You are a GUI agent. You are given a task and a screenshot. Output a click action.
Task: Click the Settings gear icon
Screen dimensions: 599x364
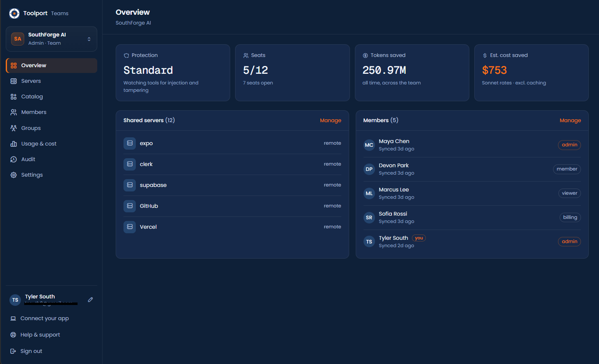click(x=14, y=175)
